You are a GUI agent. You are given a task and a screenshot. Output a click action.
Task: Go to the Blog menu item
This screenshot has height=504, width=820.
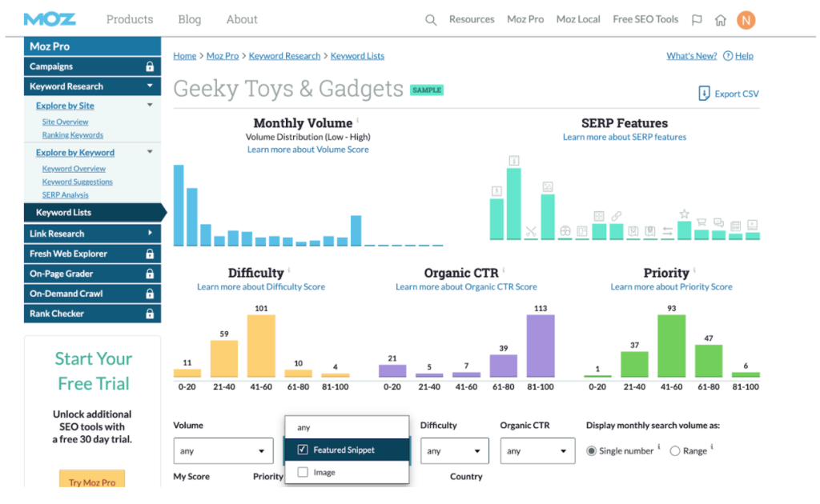point(189,20)
